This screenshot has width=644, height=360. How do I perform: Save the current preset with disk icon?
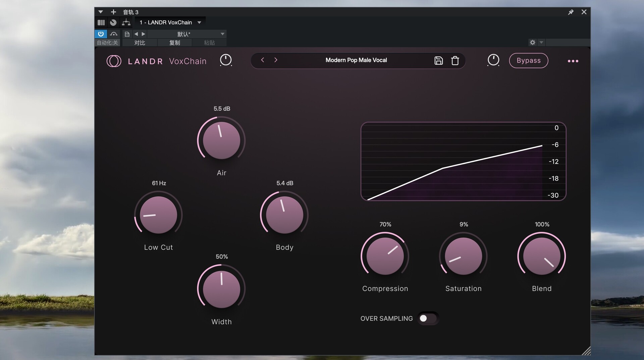438,60
